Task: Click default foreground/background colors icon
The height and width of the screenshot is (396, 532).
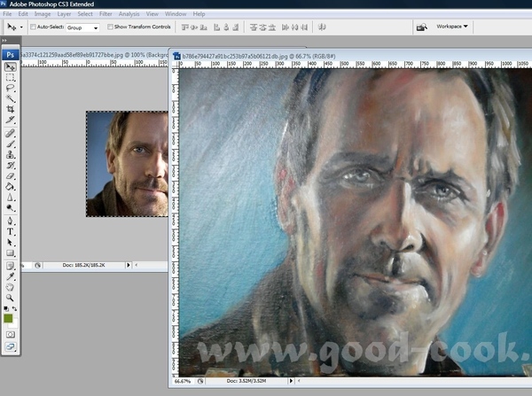Action: click(x=6, y=308)
